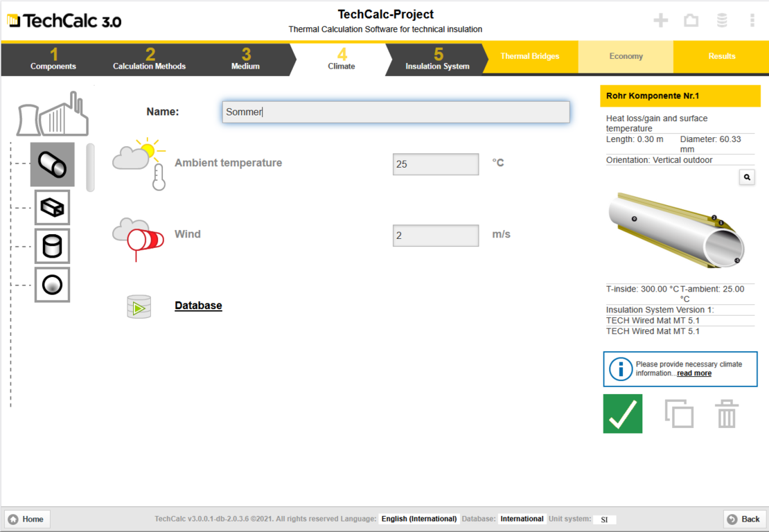769x532 pixels.
Task: Open the International database selector
Action: point(522,519)
